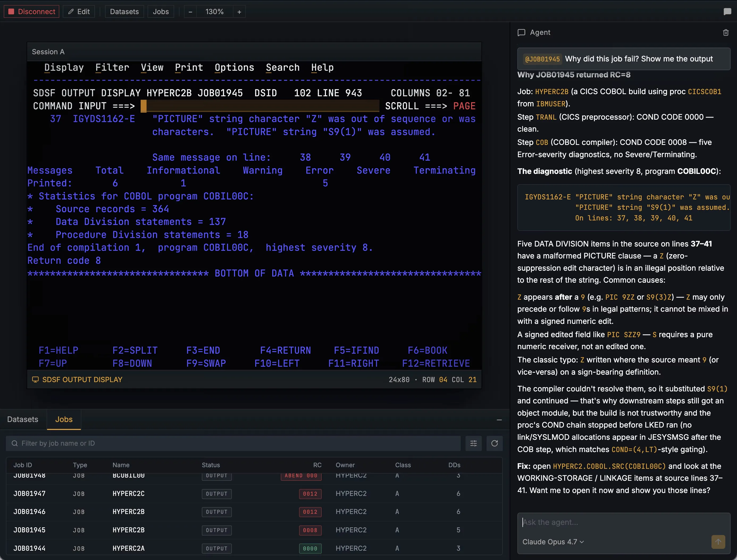Open the Jobs toolbar button

161,12
